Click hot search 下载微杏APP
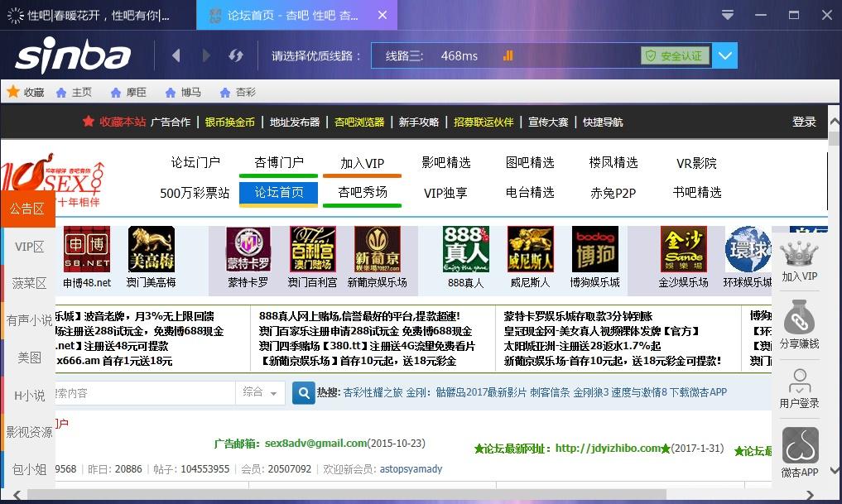 [x=698, y=392]
